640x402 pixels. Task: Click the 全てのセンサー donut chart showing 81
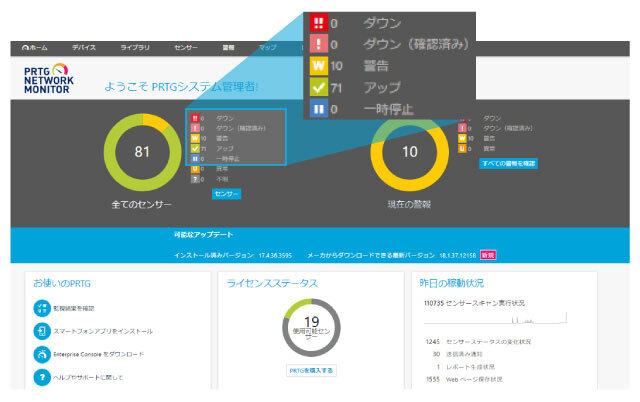[x=142, y=153]
